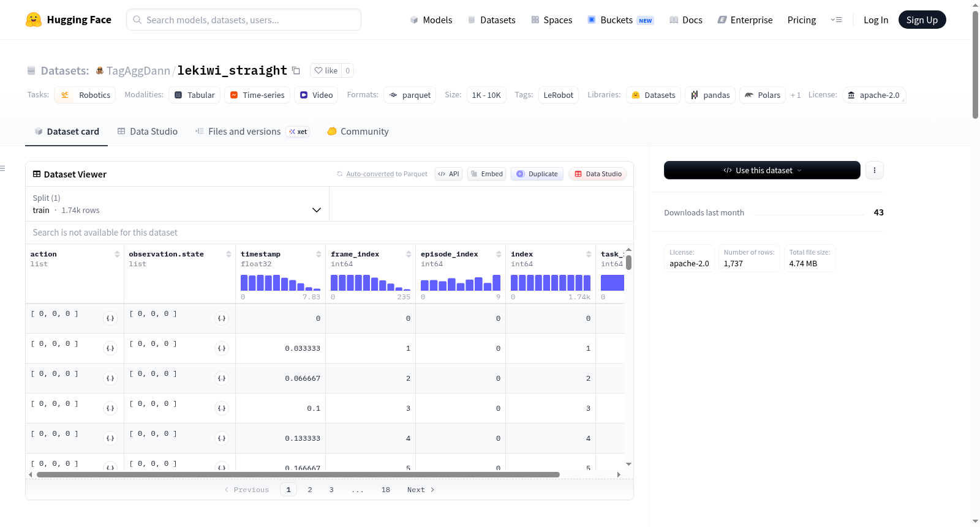Like the lekiwi_straight dataset
Screen dimensions: 980x527
(x=326, y=70)
